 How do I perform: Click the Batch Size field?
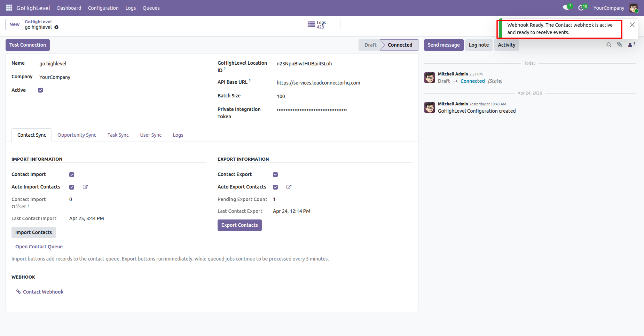[344, 96]
